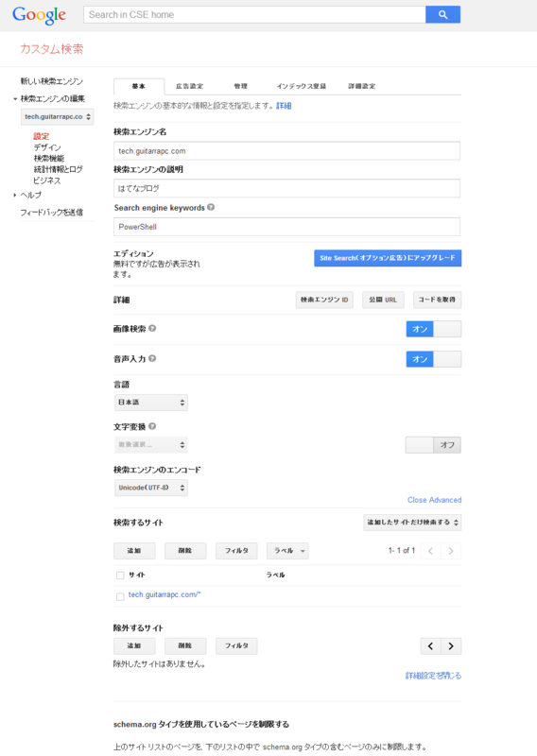The image size is (537, 756).
Task: Switch to the 詳細設定 tab
Action: (x=362, y=86)
